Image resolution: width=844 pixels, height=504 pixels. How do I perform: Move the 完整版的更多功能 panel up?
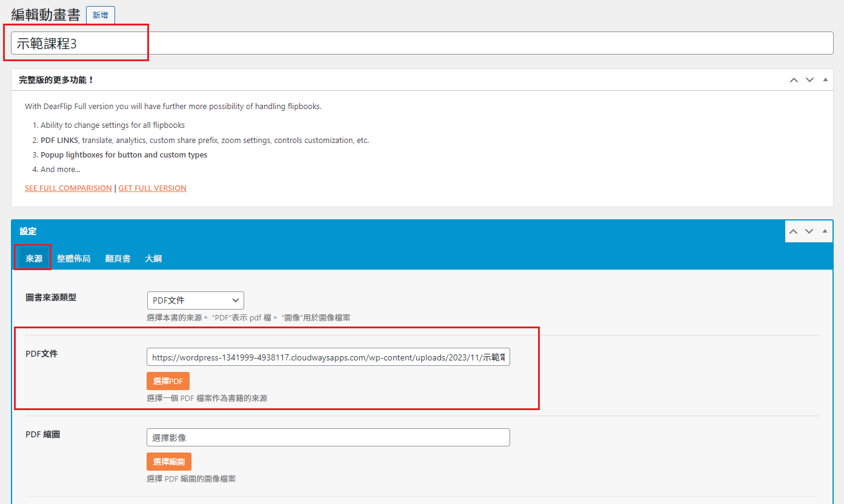[x=793, y=80]
